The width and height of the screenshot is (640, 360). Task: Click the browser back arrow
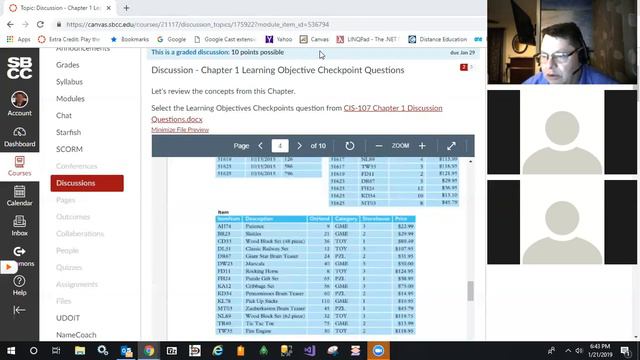(x=10, y=24)
